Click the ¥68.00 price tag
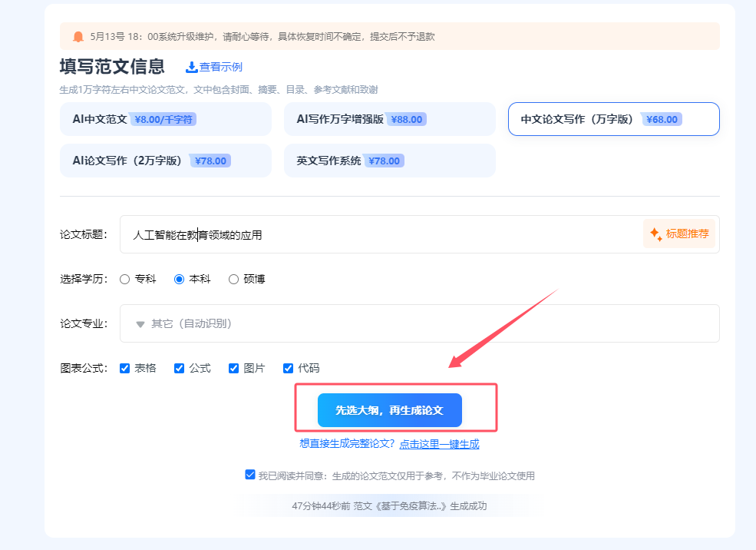 coord(662,119)
